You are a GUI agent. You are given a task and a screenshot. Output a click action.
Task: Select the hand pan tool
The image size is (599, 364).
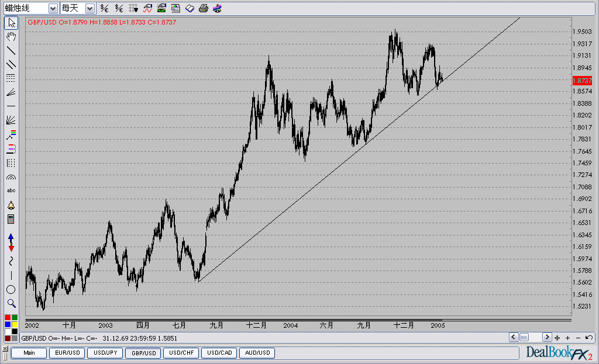click(x=11, y=37)
